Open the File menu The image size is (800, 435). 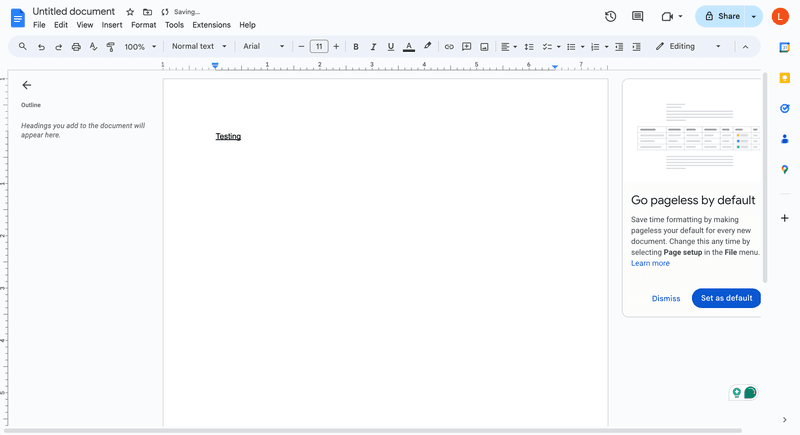tap(39, 25)
